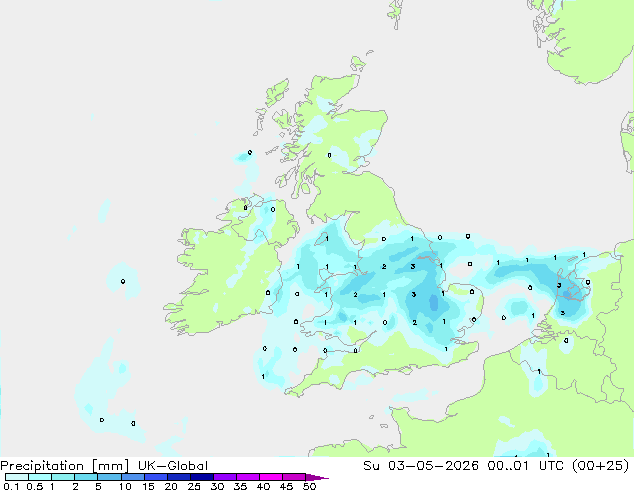
Task: Click the 45–50 mm legend color box
Action: coord(294,477)
